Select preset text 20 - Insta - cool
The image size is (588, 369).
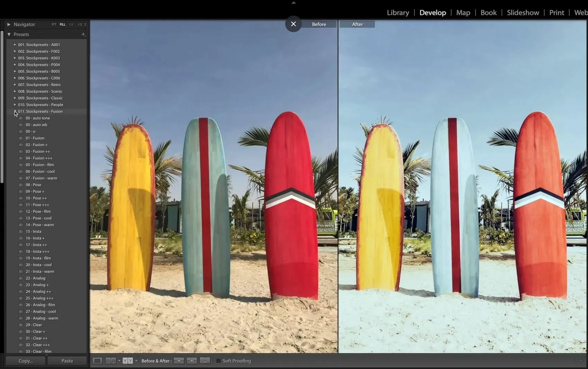[x=39, y=265]
